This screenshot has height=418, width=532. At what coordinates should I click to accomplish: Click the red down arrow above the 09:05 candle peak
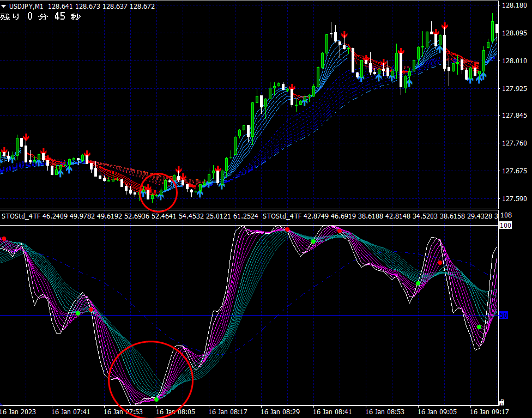pos(444,26)
